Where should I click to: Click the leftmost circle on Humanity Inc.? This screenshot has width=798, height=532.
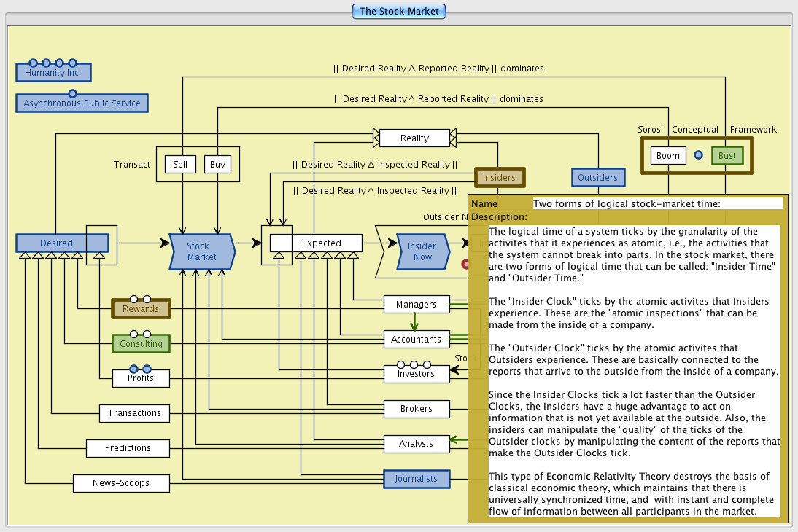[x=33, y=63]
